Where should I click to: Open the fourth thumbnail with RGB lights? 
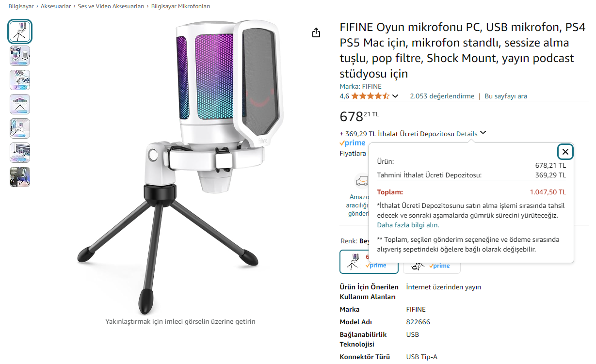[20, 104]
